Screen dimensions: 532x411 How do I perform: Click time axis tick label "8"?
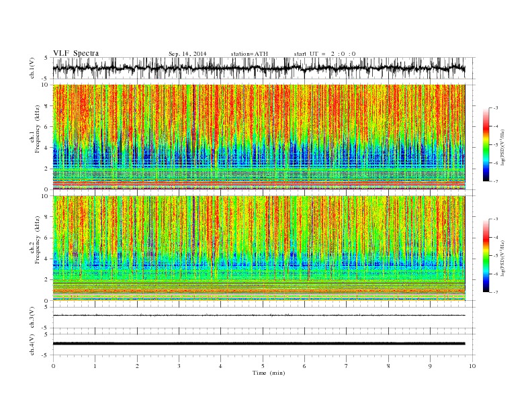point(388,366)
